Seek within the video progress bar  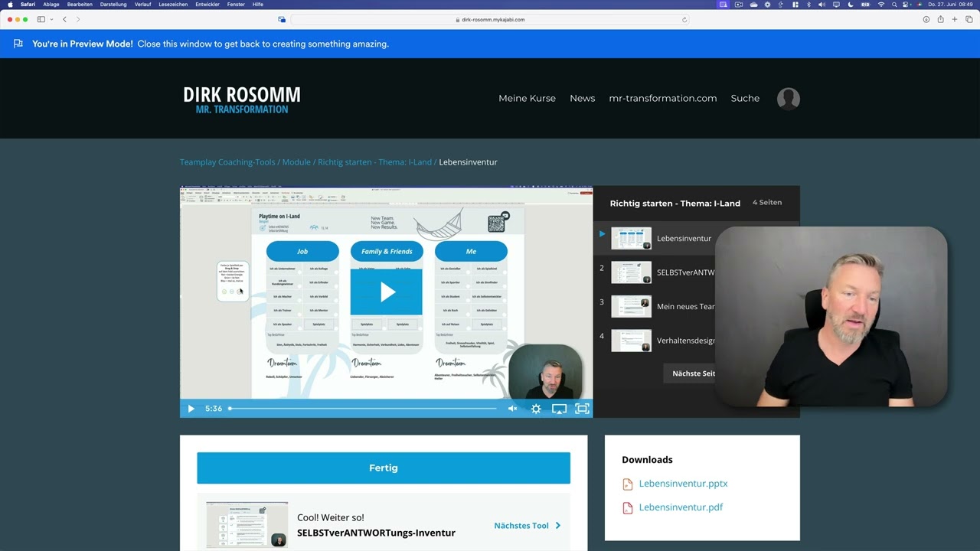[x=363, y=409]
